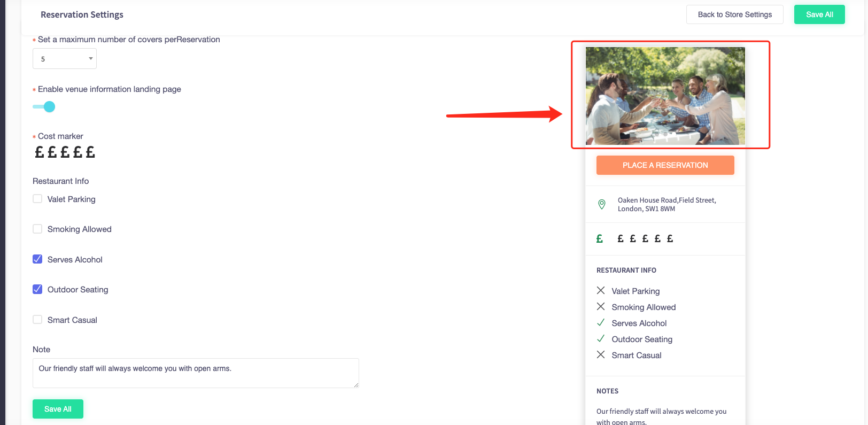Click the Oaken House Road address text

667,204
